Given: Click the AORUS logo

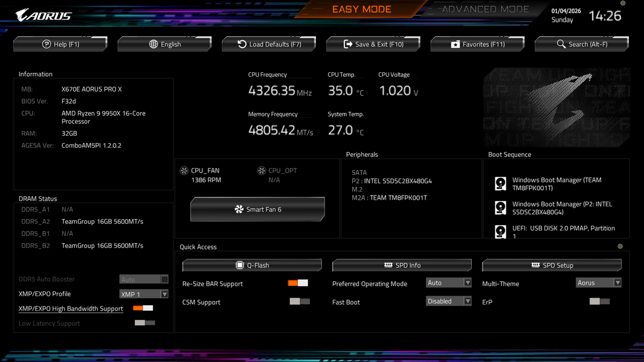Looking at the screenshot, I should 43,15.
